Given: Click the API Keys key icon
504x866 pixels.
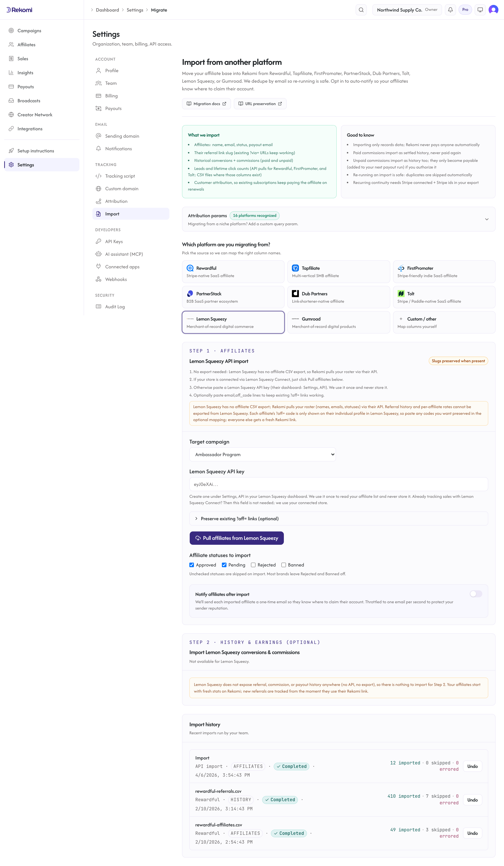Looking at the screenshot, I should [99, 242].
